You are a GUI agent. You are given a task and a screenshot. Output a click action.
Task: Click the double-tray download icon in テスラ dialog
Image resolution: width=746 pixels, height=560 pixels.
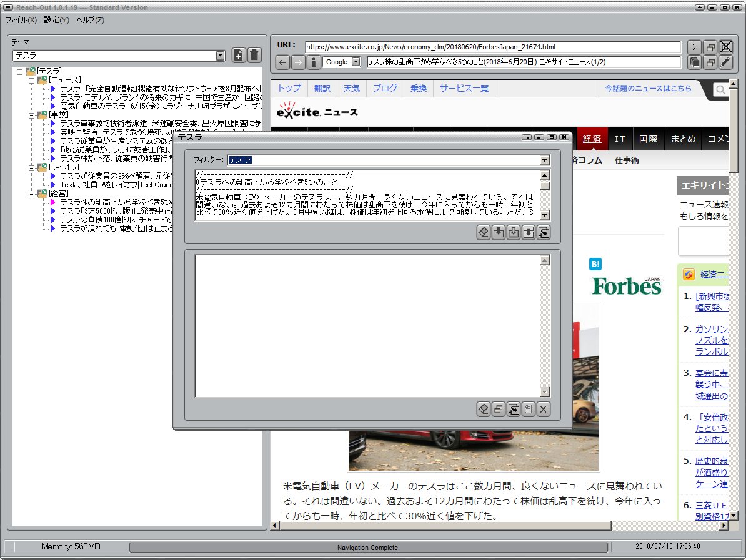tap(529, 232)
